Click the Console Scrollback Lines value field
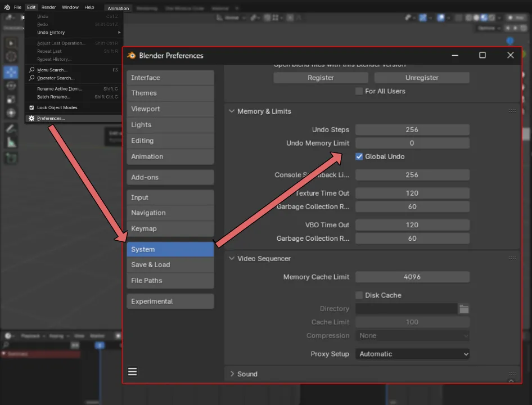The width and height of the screenshot is (532, 405). pos(412,175)
